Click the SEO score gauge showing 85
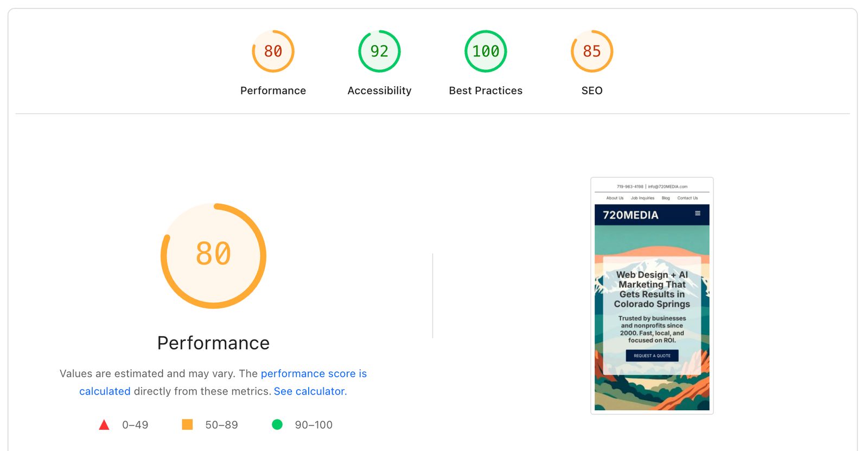 (x=592, y=51)
